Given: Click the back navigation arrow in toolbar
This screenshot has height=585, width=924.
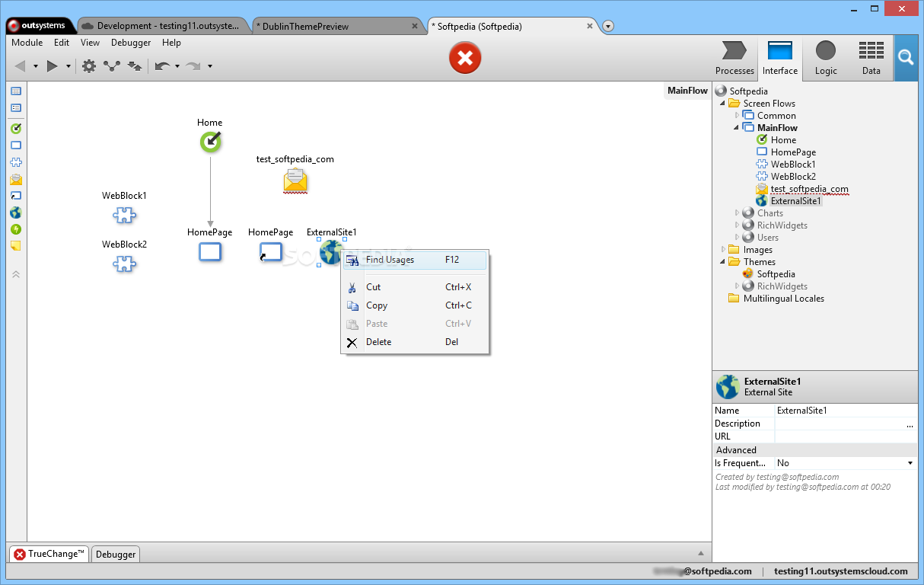Looking at the screenshot, I should pyautogui.click(x=21, y=66).
